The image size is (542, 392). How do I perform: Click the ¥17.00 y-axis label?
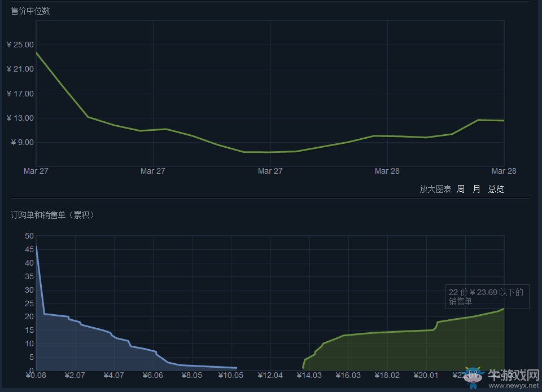coord(20,94)
